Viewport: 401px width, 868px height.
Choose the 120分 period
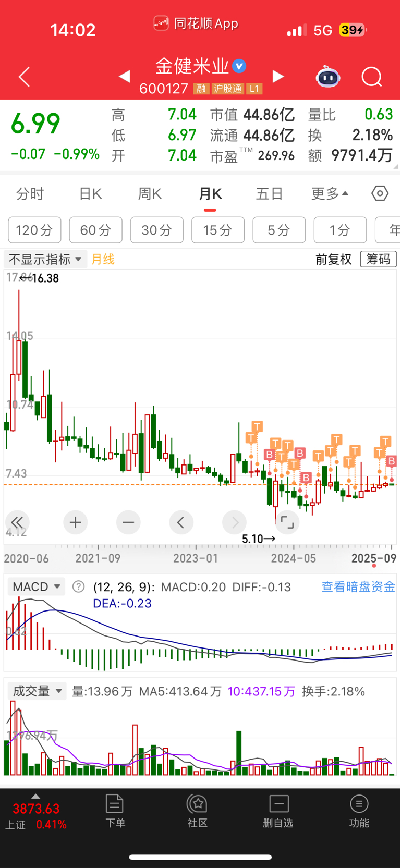click(34, 230)
